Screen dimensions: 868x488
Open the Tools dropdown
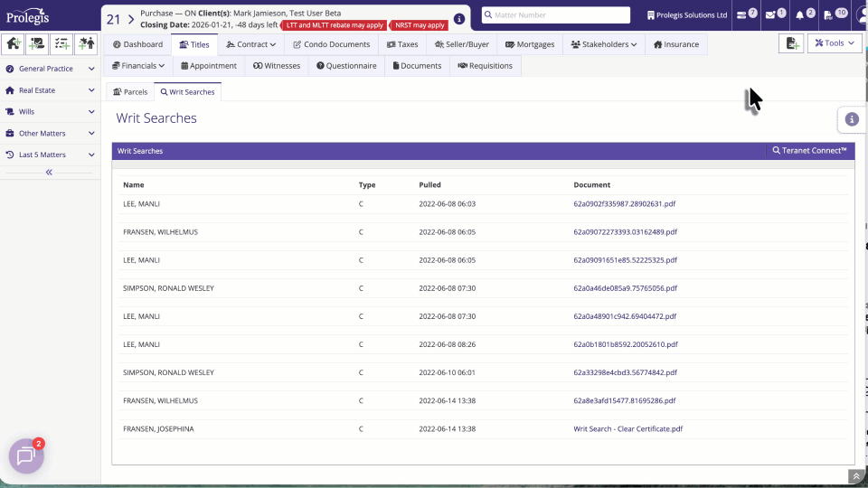[835, 43]
